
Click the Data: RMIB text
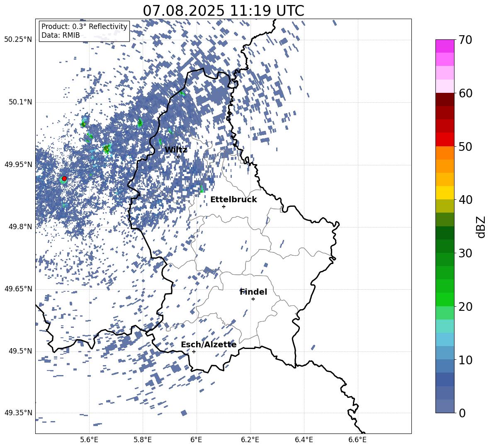pos(61,35)
